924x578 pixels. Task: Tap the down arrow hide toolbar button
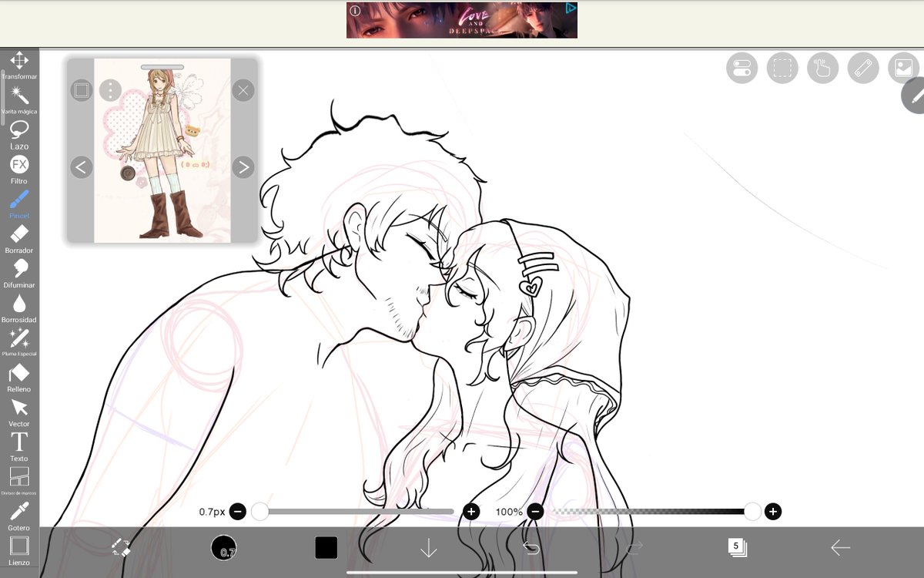(429, 548)
